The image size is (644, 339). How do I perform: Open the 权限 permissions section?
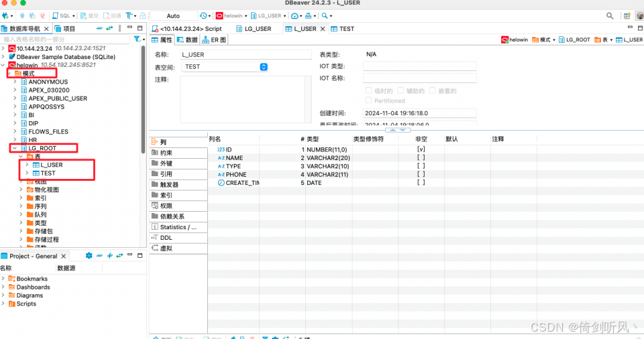tap(178, 206)
